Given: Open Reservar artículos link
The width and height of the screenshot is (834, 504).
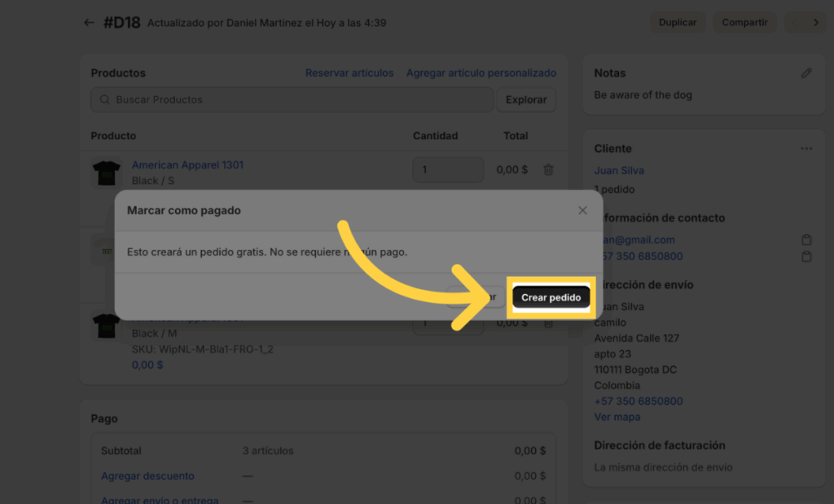Looking at the screenshot, I should click(x=349, y=73).
